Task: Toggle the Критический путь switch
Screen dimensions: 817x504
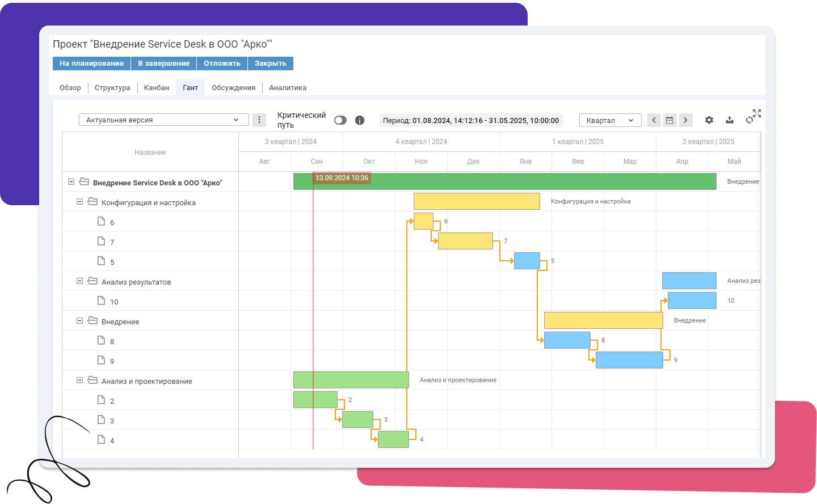Action: click(340, 120)
